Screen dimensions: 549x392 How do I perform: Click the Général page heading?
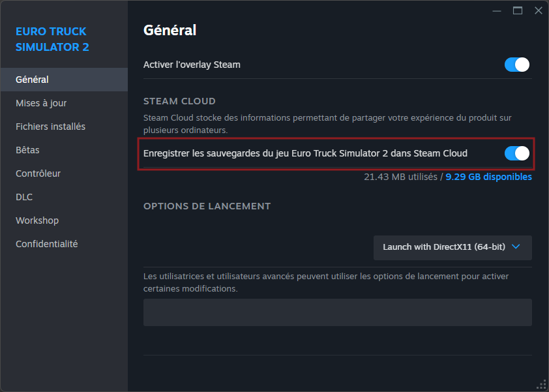(170, 30)
